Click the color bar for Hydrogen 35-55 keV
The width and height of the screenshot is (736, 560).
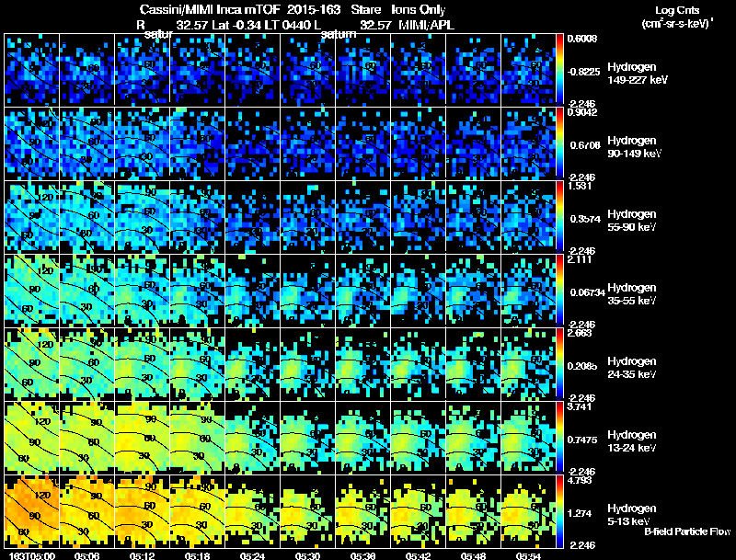click(x=559, y=291)
